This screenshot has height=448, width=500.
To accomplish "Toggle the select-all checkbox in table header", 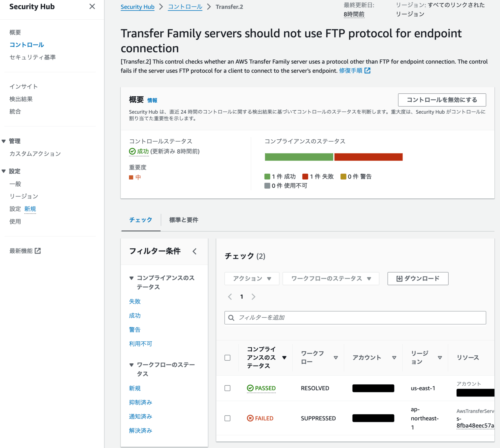I will 227,358.
